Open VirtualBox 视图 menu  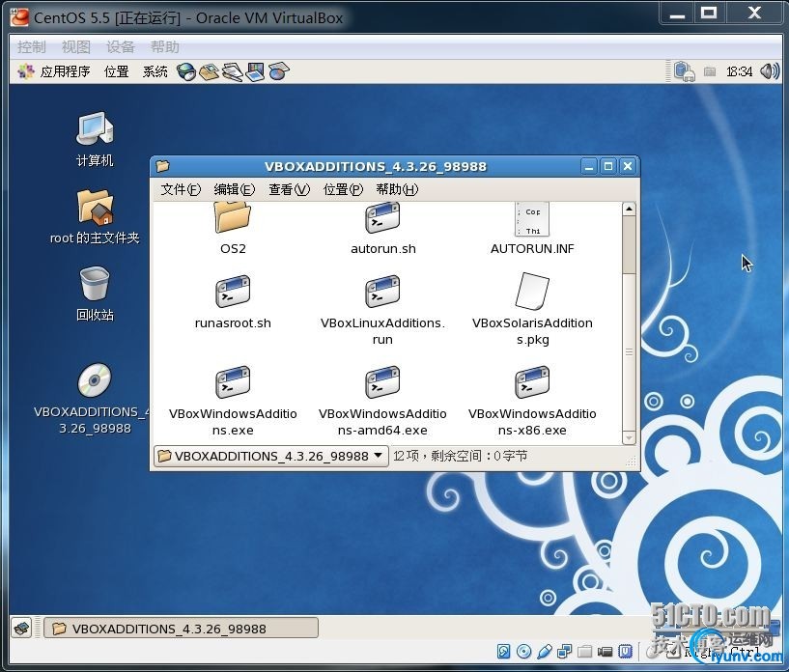coord(75,46)
